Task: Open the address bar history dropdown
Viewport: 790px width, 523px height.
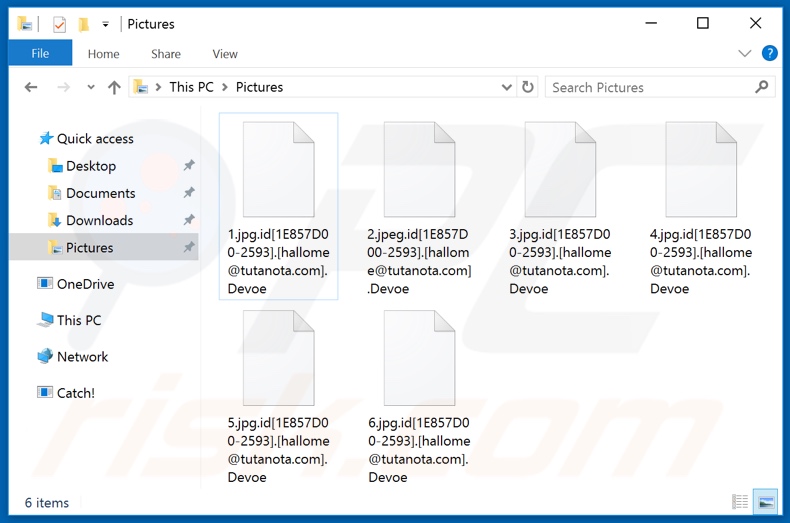Action: [x=507, y=87]
